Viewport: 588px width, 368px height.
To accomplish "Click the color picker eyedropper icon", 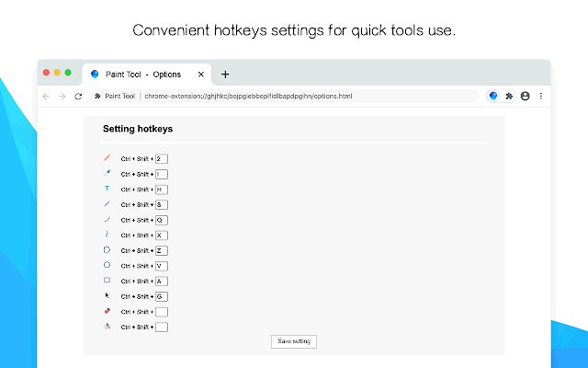I will 107,173.
